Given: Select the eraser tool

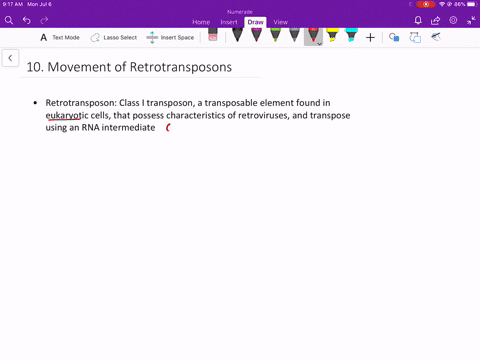Looking at the screenshot, I should (213, 35).
